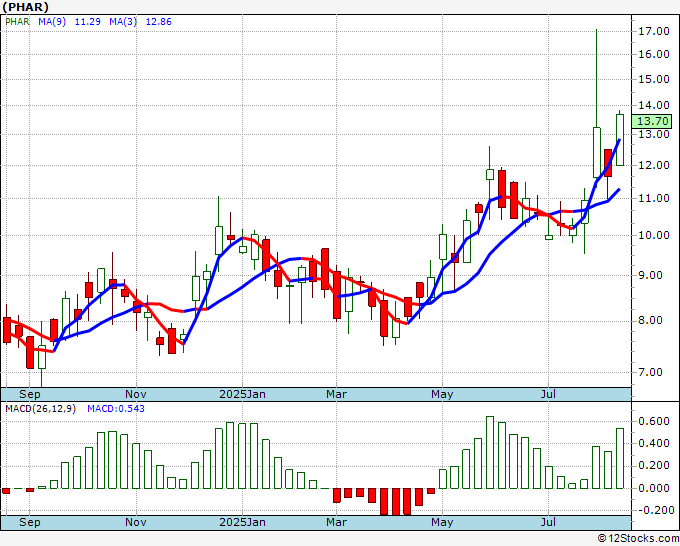The width and height of the screenshot is (680, 546).
Task: Click the 11.00 price axis label
Action: [654, 198]
